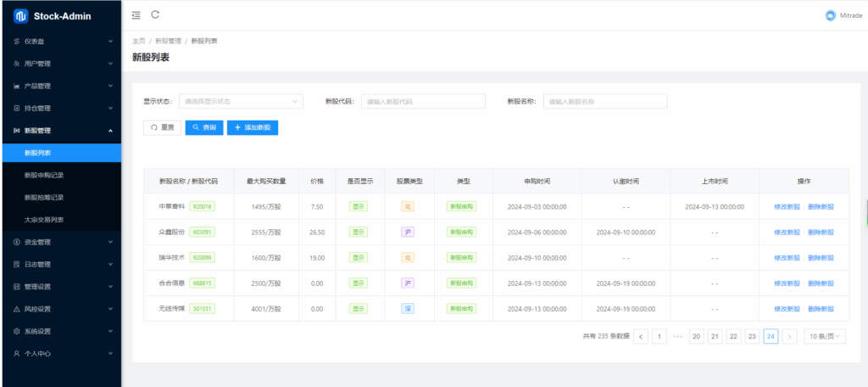This screenshot has height=387, width=868.
Task: Open the 显示状态 dropdown selector
Action: point(241,101)
